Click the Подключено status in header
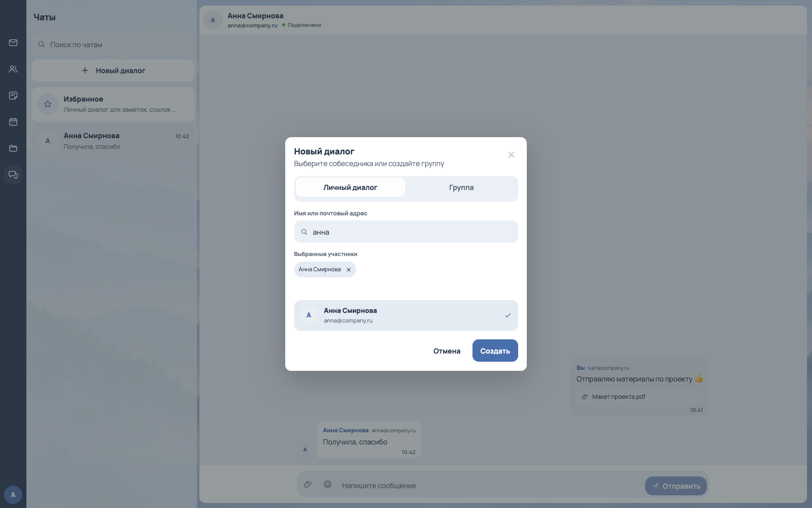The width and height of the screenshot is (812, 508). (x=302, y=25)
